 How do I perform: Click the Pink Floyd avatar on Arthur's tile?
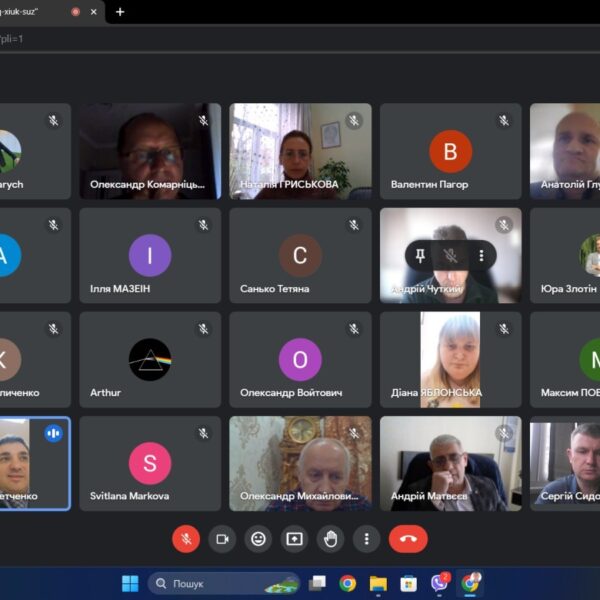150,360
